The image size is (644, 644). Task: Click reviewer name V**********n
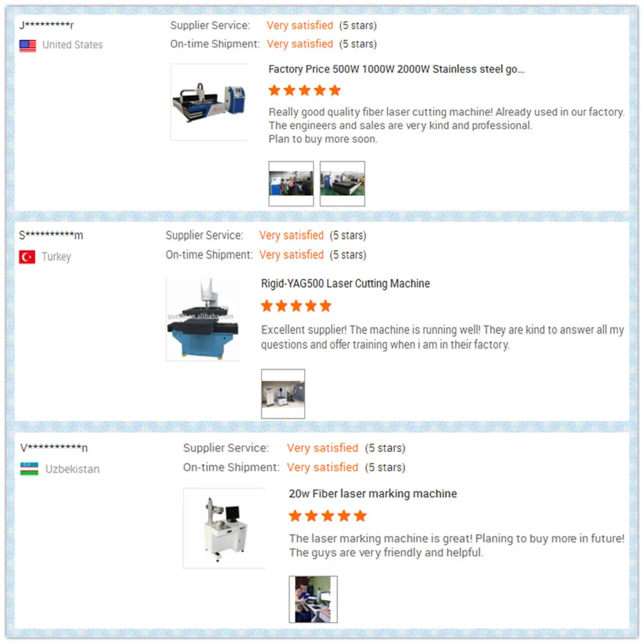[54, 448]
